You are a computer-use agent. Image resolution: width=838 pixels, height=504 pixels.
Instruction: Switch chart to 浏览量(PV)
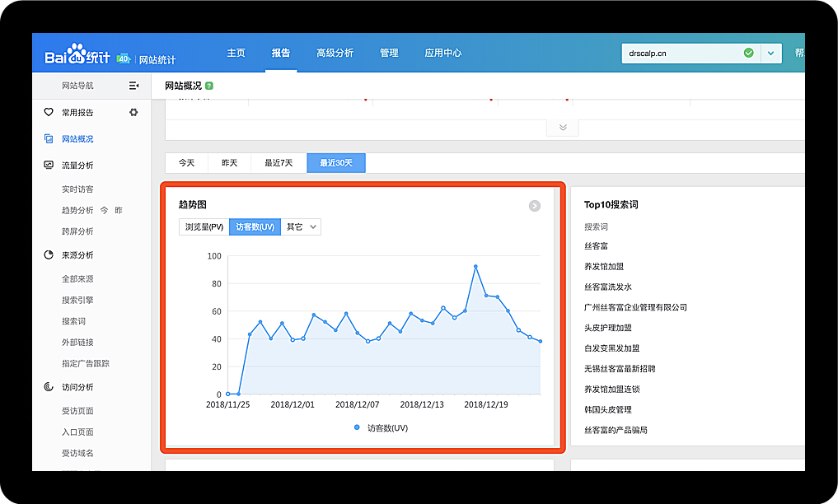(204, 226)
